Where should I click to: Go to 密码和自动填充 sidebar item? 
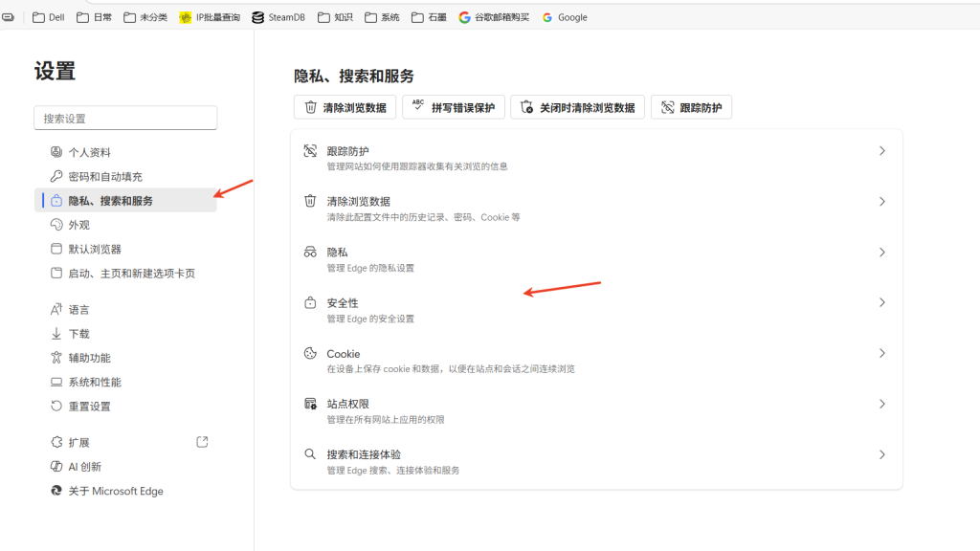[x=104, y=177]
